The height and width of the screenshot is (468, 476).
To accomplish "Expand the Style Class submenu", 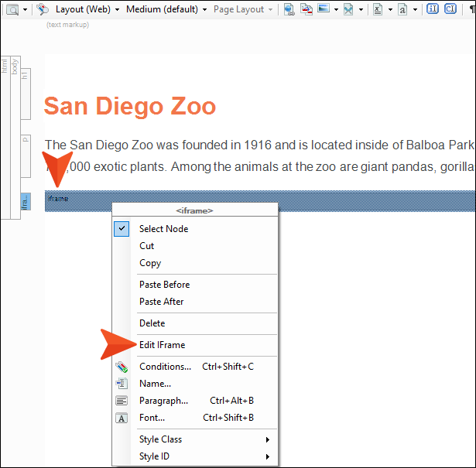I will 196,439.
